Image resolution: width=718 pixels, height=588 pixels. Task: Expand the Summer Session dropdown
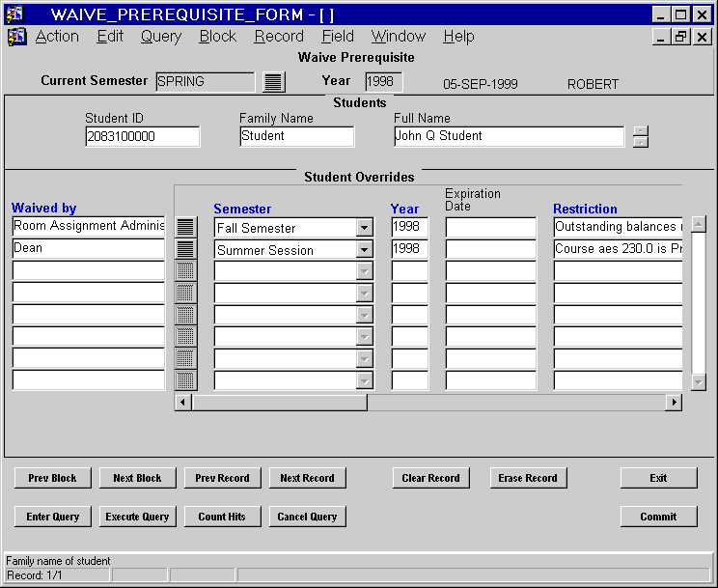click(364, 249)
